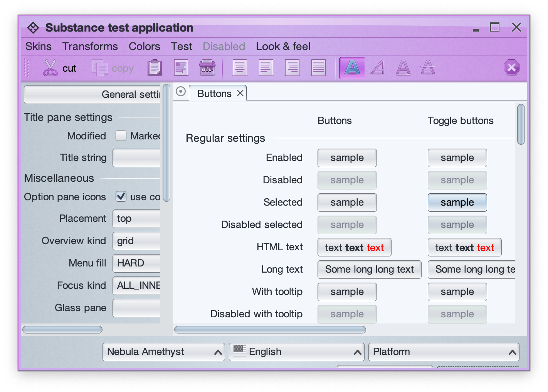This screenshot has width=548, height=392.
Task: Select the align left text icon
Action: click(240, 68)
